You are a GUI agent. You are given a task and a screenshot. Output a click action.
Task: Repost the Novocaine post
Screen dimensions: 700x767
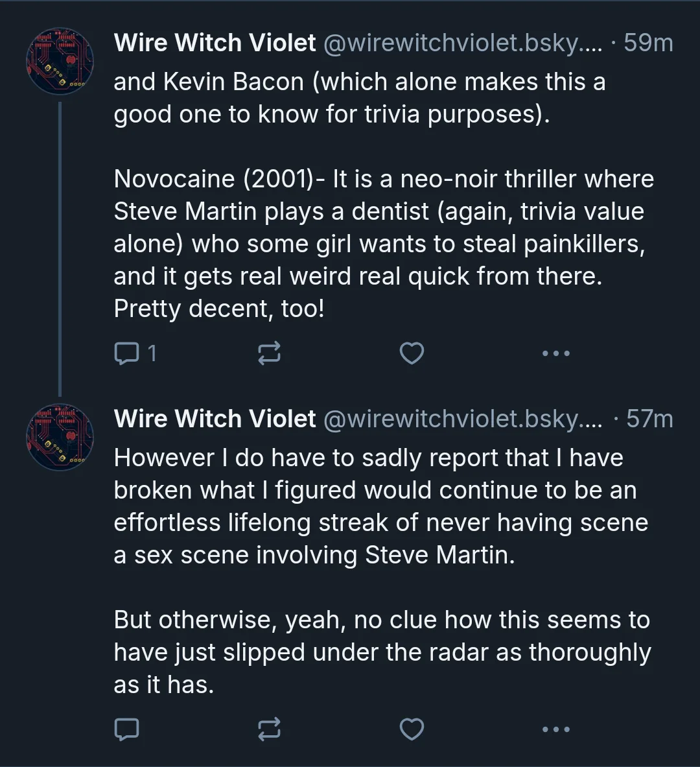click(x=269, y=353)
